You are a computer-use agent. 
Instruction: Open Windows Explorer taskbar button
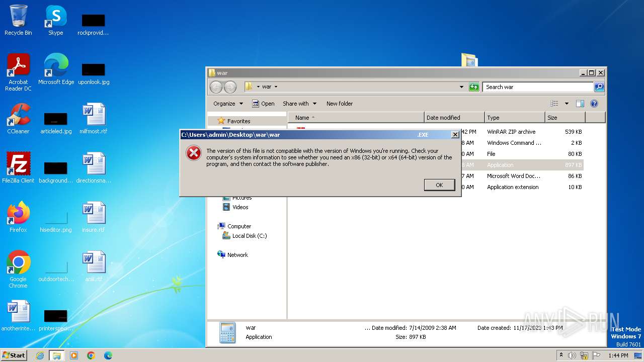[56, 355]
